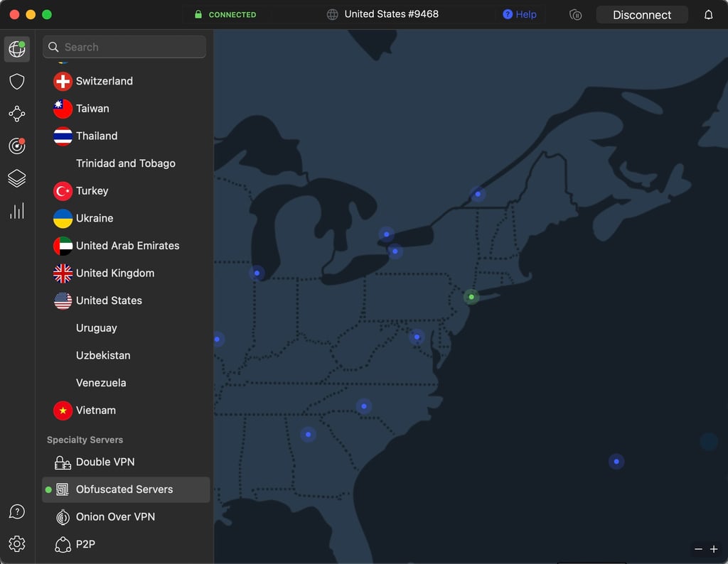Open the Help link
728x564 pixels.
tap(520, 14)
